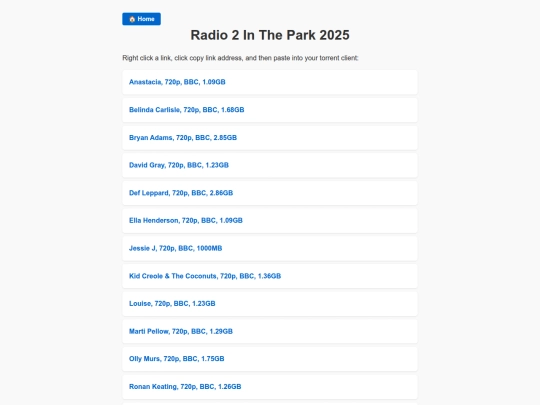Open the Def Leppard 2.86GB link
Image resolution: width=540 pixels, height=405 pixels.
click(x=181, y=193)
